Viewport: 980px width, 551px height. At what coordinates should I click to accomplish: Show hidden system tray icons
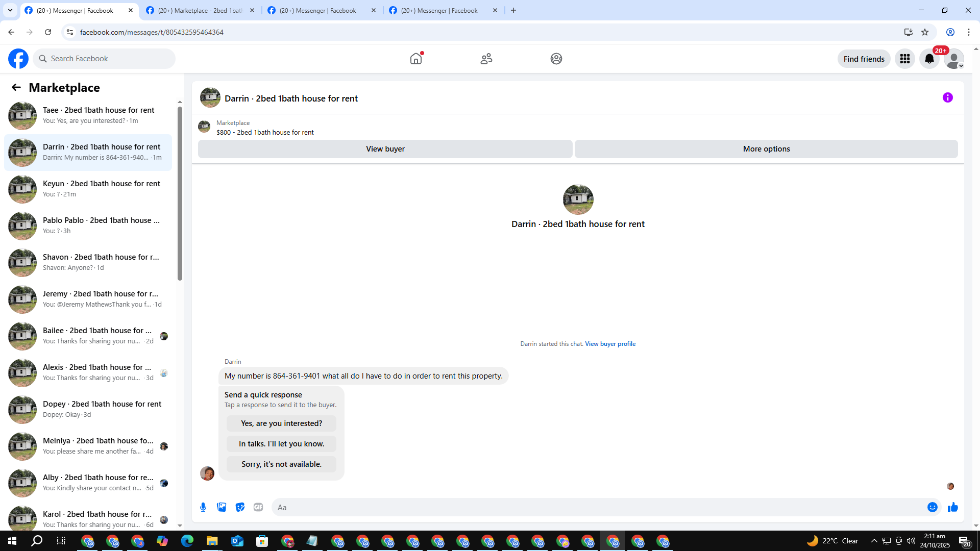(874, 541)
